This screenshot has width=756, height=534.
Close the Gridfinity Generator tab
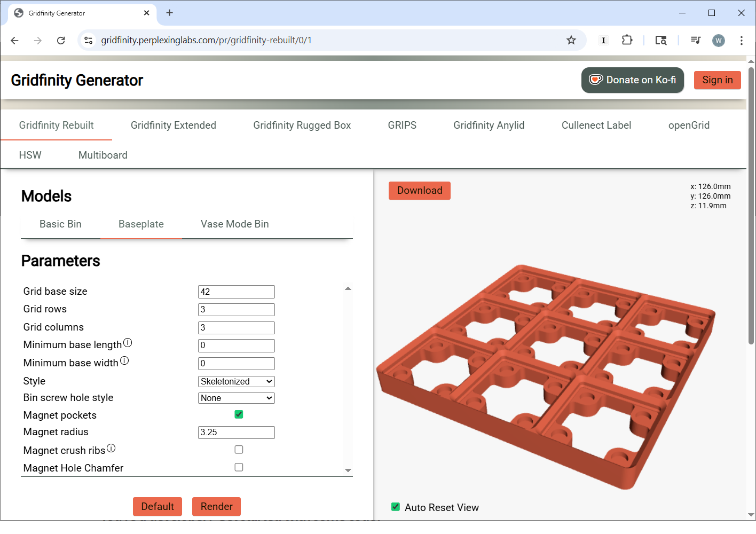pos(147,13)
